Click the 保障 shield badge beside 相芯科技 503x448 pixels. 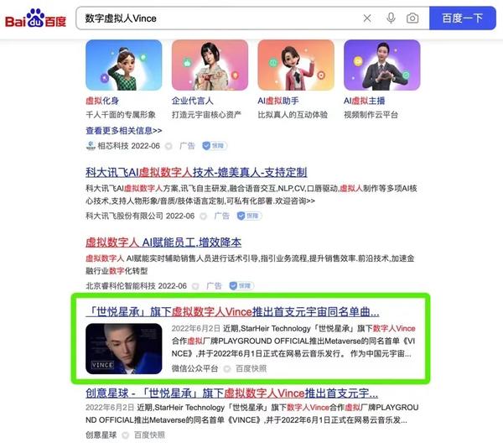tap(215, 146)
